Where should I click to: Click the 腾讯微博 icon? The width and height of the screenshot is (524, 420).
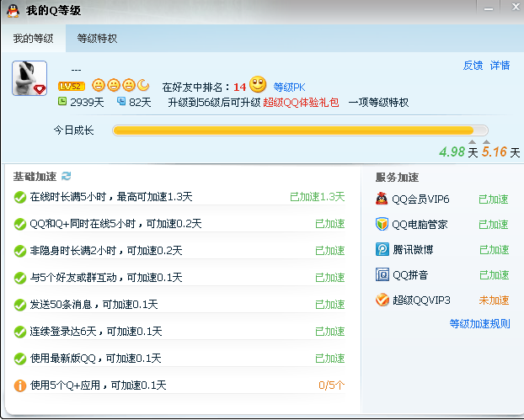tap(382, 249)
